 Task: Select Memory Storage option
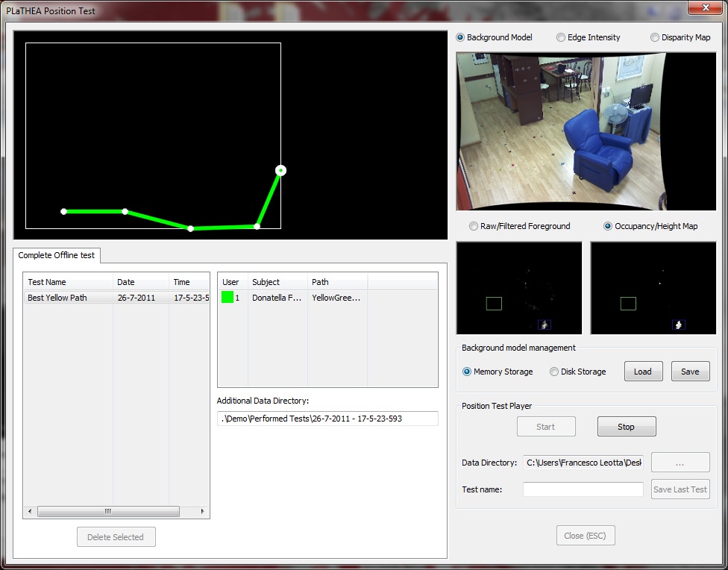(x=467, y=372)
